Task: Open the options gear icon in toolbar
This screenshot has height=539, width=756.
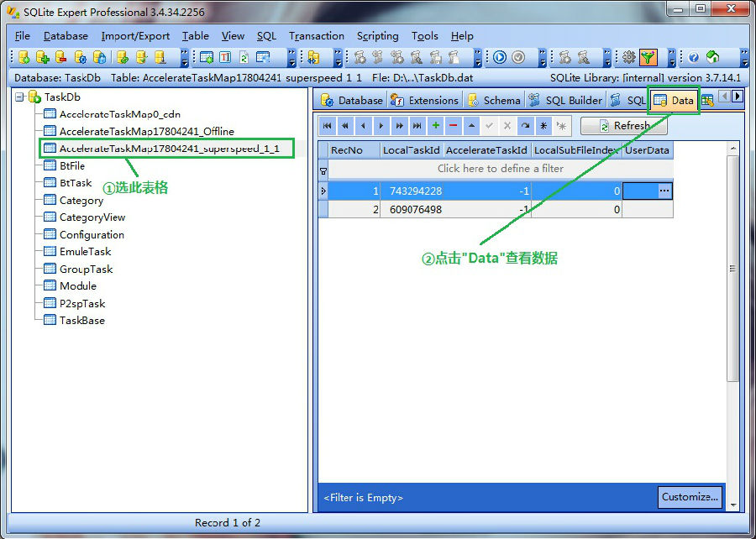Action: pyautogui.click(x=628, y=58)
